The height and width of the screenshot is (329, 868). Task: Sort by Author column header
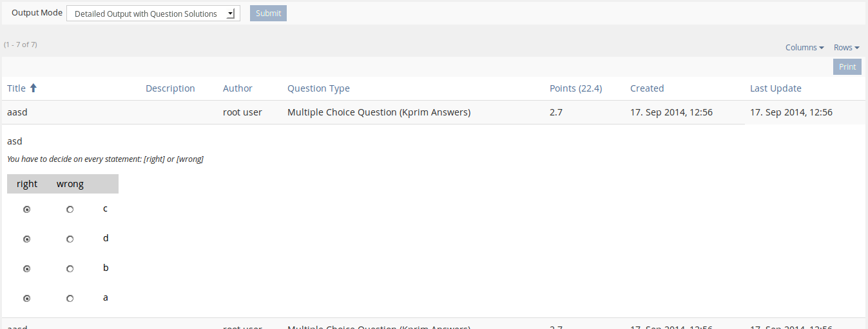(x=238, y=88)
